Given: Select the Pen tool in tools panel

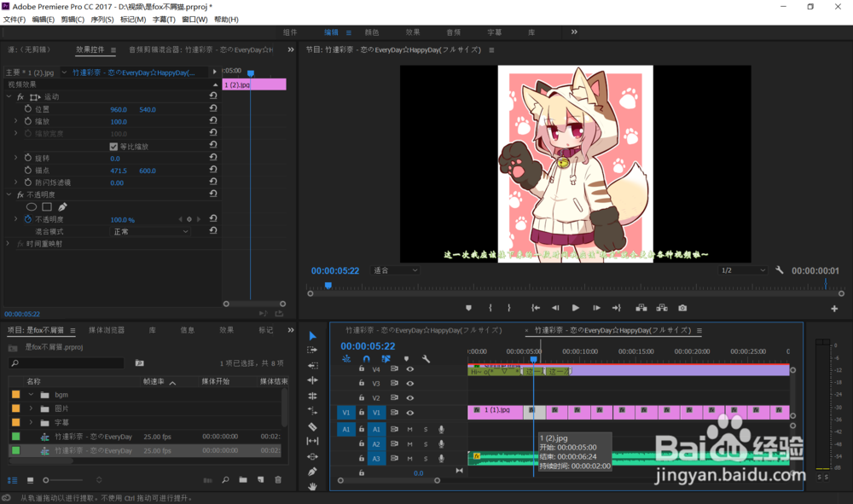Looking at the screenshot, I should point(312,472).
